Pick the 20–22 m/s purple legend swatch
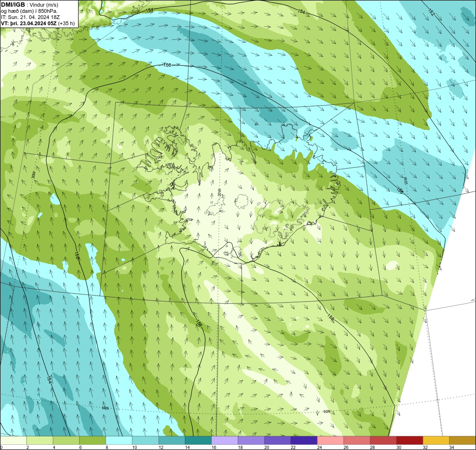 [x=278, y=440]
